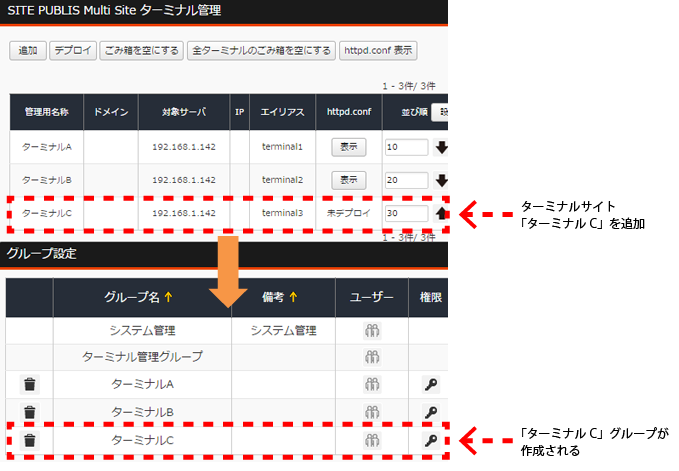Click ターミナル管理グループ group name
Screen dimensions: 679x471
[142, 357]
